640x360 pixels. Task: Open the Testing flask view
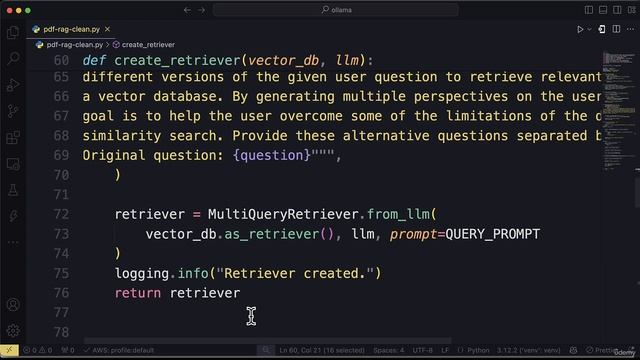(13, 190)
